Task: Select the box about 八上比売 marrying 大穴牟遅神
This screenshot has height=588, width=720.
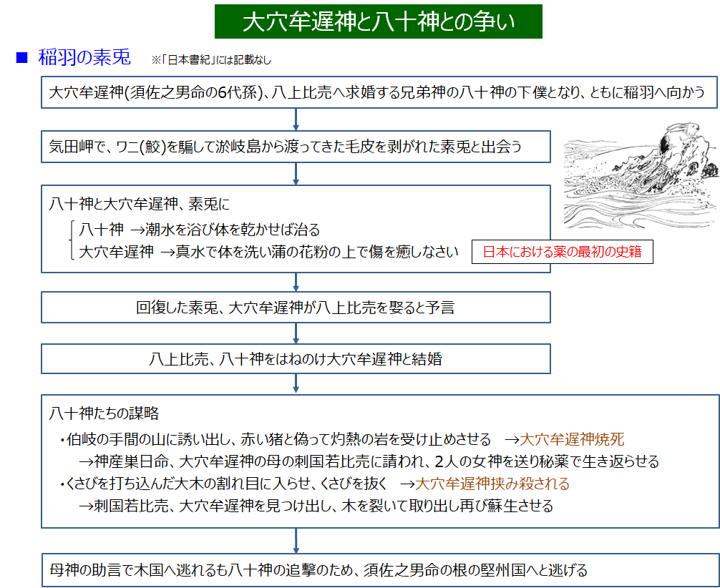Action: pos(295,359)
